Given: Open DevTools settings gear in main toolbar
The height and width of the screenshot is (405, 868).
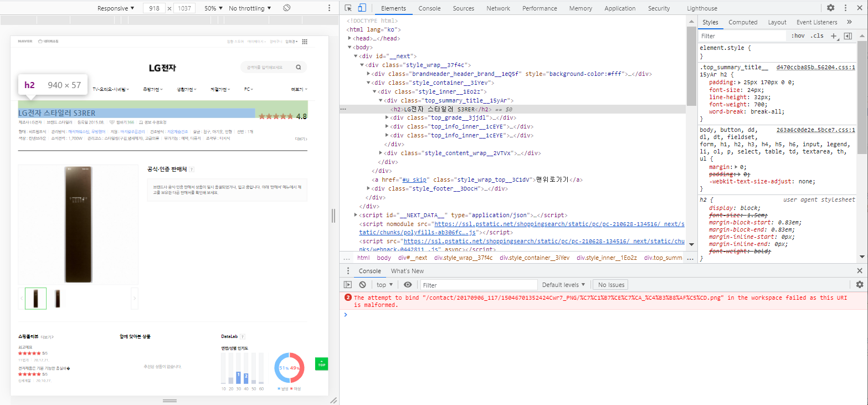Looking at the screenshot, I should [831, 8].
